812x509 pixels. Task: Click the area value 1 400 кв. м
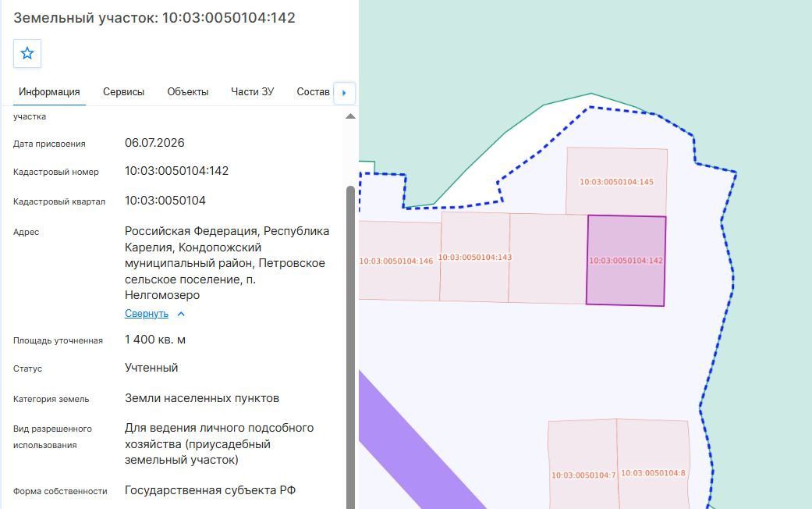point(155,340)
